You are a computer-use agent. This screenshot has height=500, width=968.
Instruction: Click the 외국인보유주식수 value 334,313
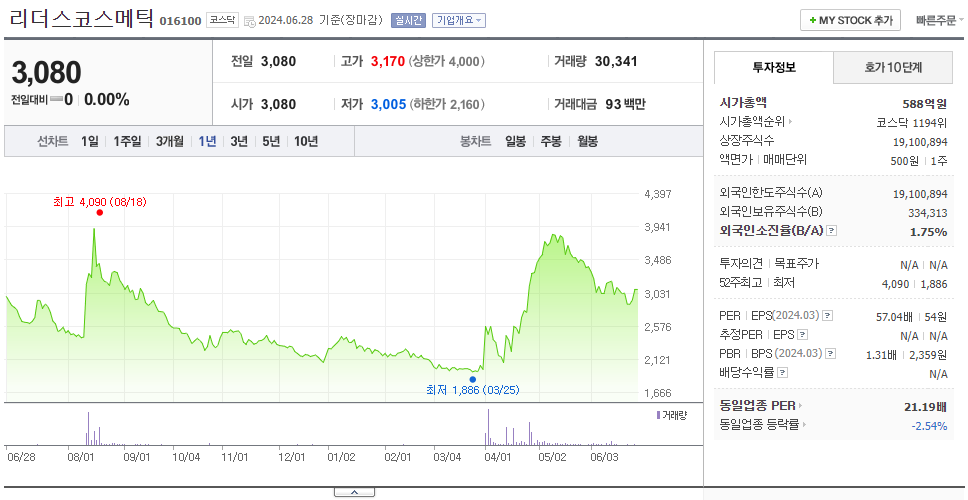[927, 213]
